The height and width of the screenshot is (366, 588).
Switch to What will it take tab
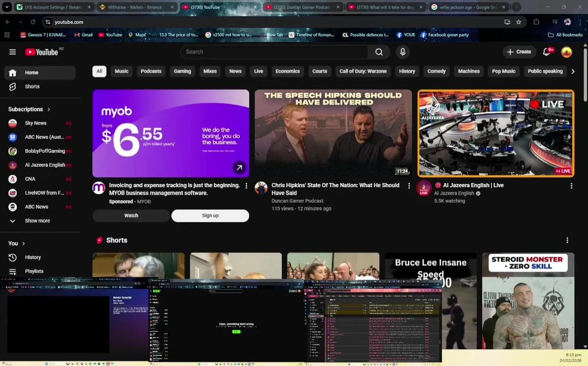point(386,7)
